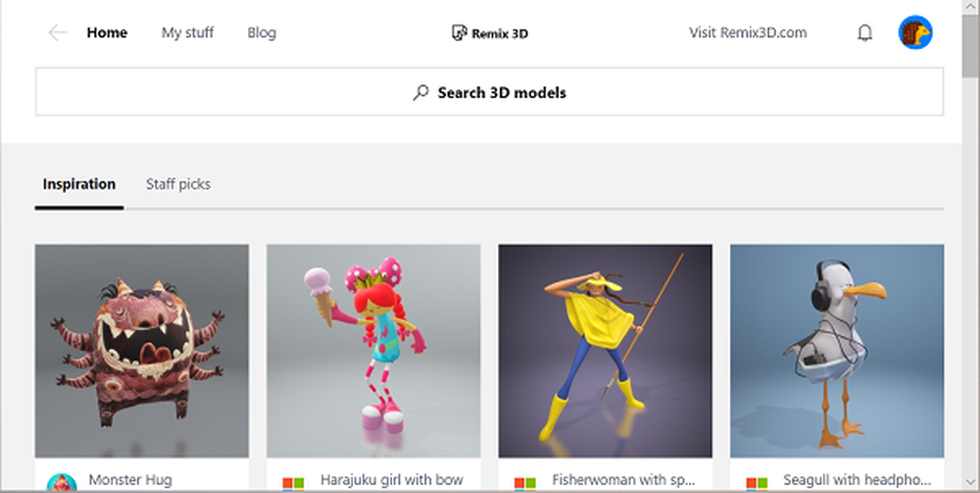The width and height of the screenshot is (980, 493).
Task: Click the Monster Hug creator avatar
Action: (x=62, y=483)
